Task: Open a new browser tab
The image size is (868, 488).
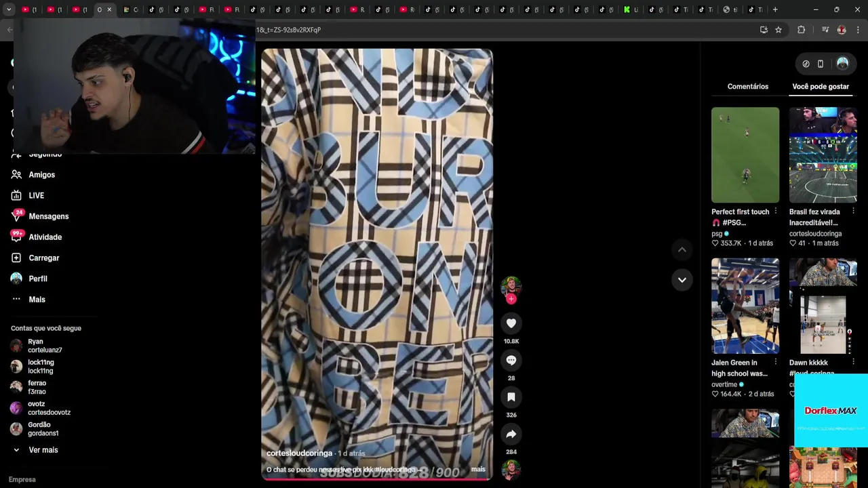Action: (x=775, y=9)
